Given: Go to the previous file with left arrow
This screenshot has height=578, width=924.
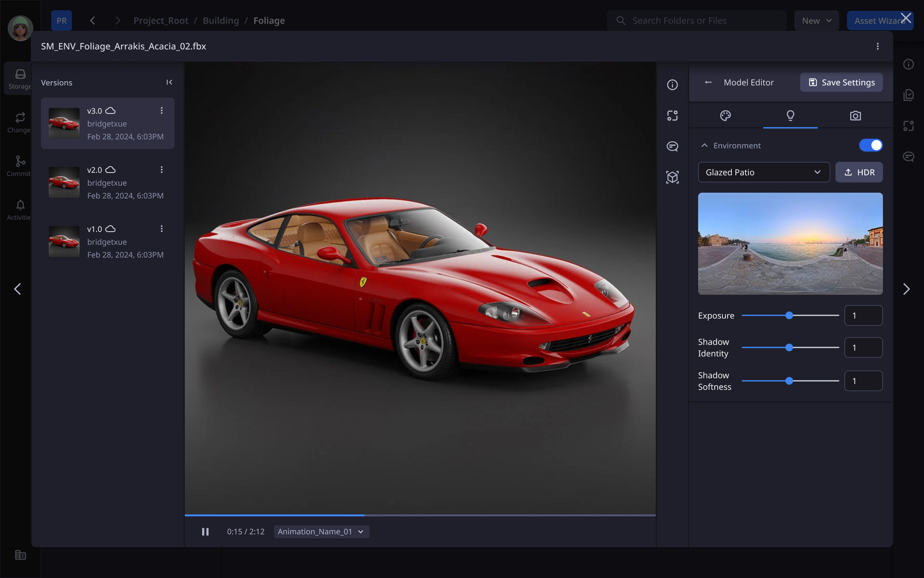Looking at the screenshot, I should (18, 289).
